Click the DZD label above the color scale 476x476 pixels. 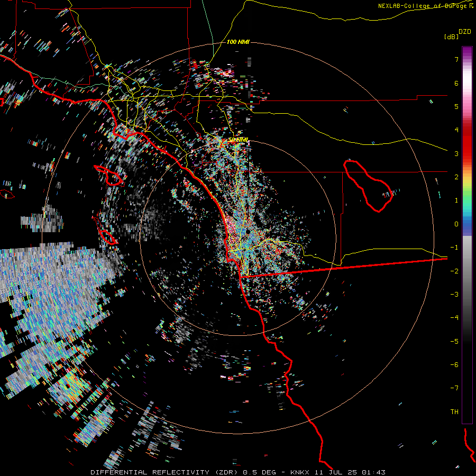[465, 32]
